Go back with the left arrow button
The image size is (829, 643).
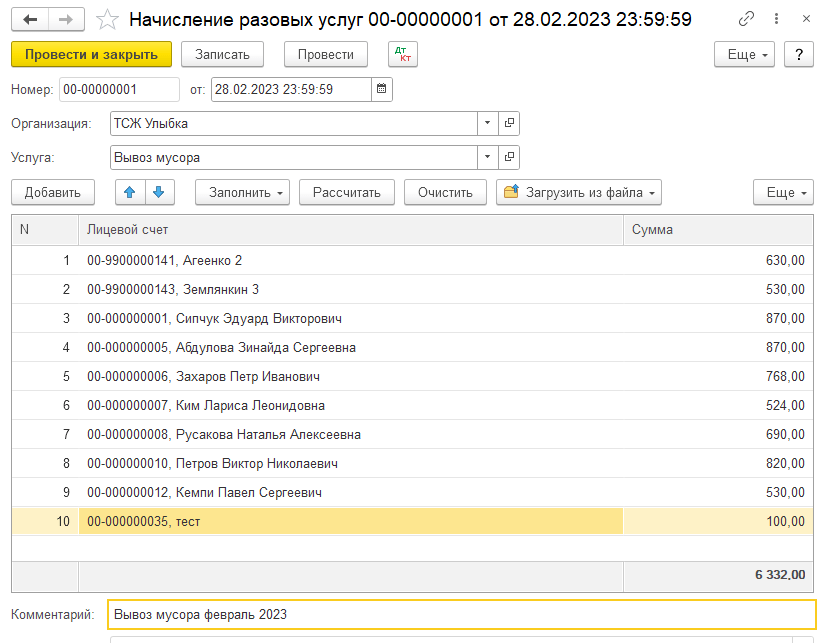tap(30, 20)
